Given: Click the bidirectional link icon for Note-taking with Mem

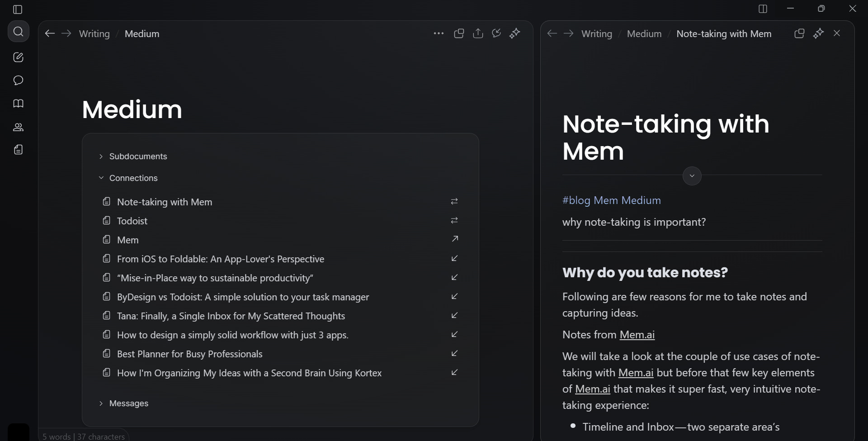Looking at the screenshot, I should [x=454, y=201].
